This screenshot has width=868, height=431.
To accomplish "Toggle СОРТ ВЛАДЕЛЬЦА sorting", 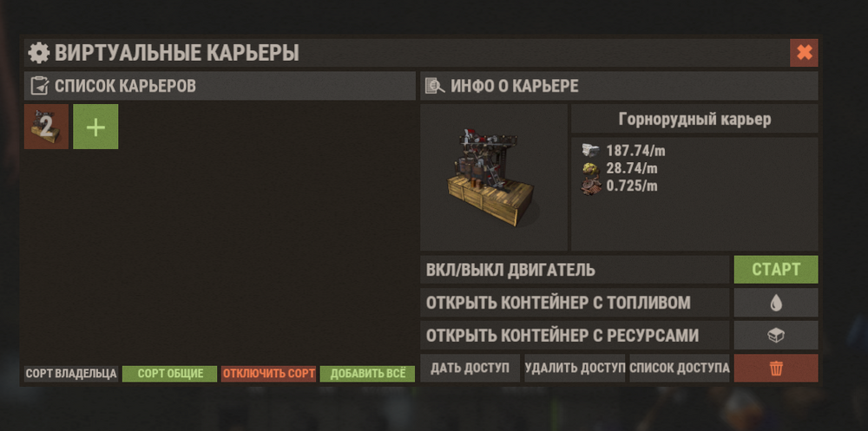I will click(x=71, y=374).
